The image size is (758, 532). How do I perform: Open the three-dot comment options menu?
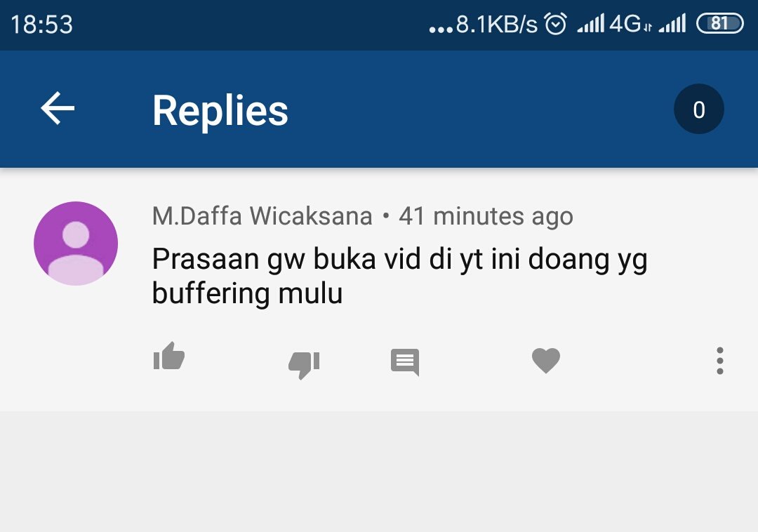720,361
